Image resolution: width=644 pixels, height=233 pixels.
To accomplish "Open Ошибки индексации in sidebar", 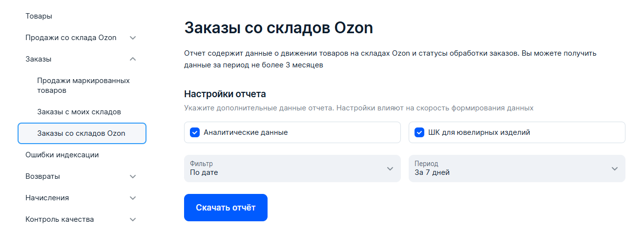I will pyautogui.click(x=62, y=155).
